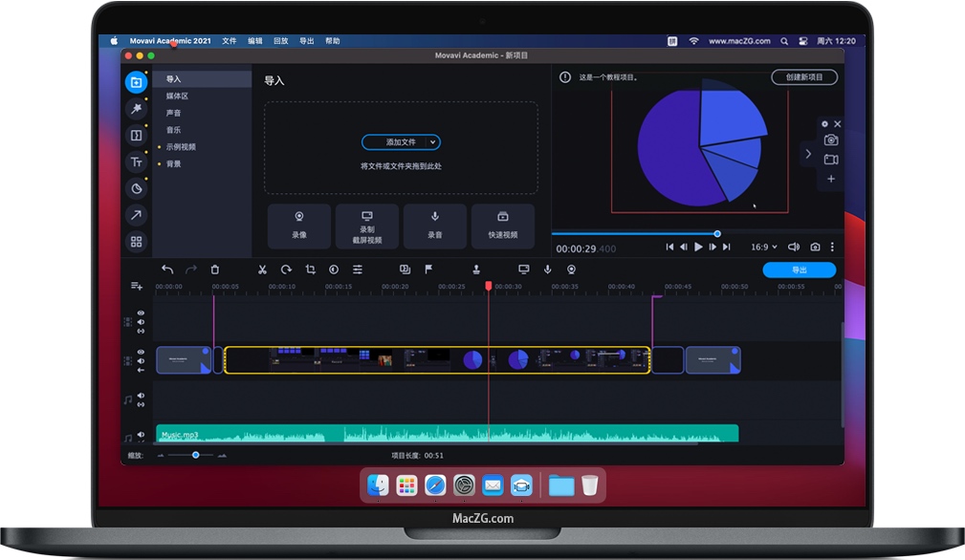Open the Transitions panel

tap(136, 135)
